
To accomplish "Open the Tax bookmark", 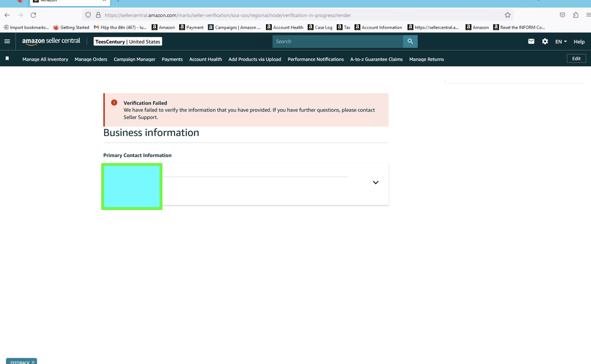I will 343,27.
